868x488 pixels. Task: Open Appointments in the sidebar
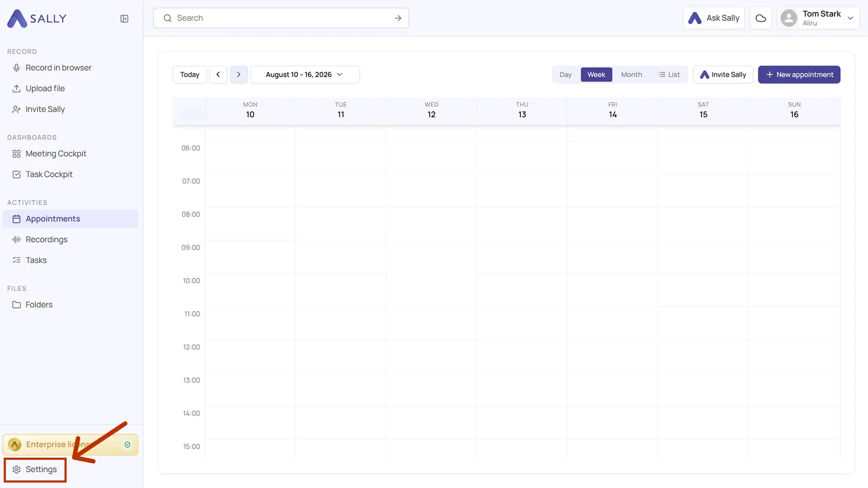pos(71,219)
